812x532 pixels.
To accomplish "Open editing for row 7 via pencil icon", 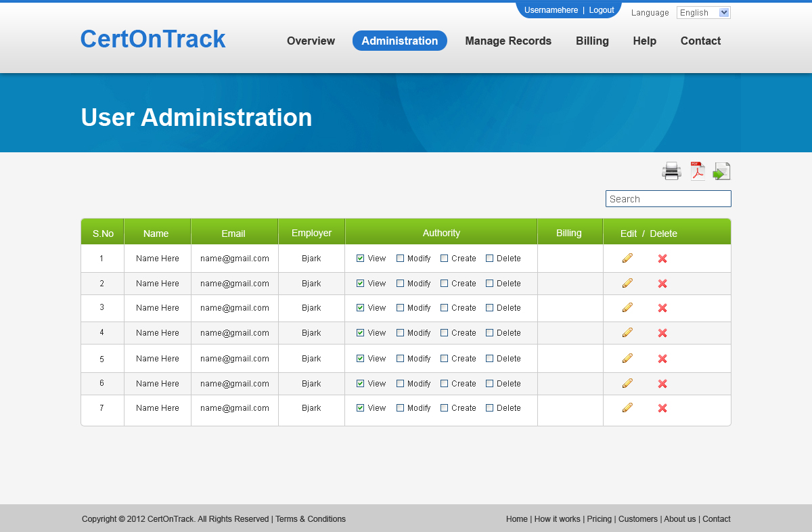I will point(627,407).
